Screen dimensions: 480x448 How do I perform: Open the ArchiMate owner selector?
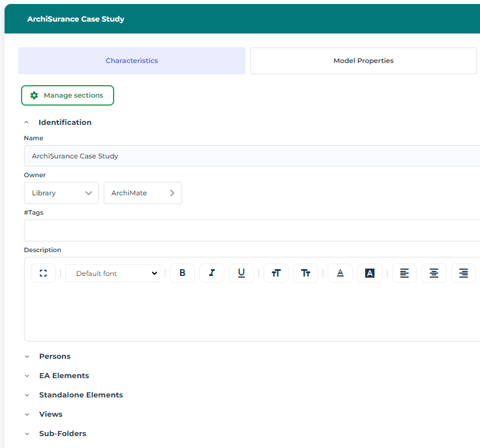[143, 193]
